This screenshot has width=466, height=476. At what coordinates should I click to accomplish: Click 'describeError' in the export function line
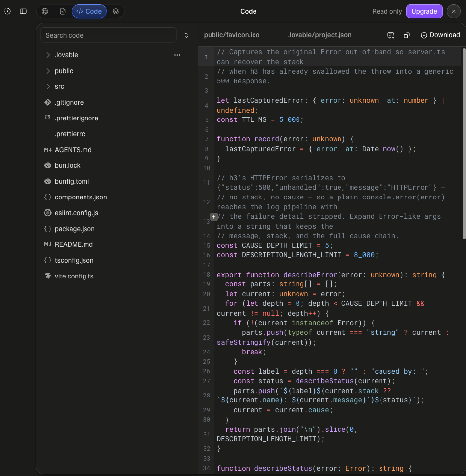(310, 275)
